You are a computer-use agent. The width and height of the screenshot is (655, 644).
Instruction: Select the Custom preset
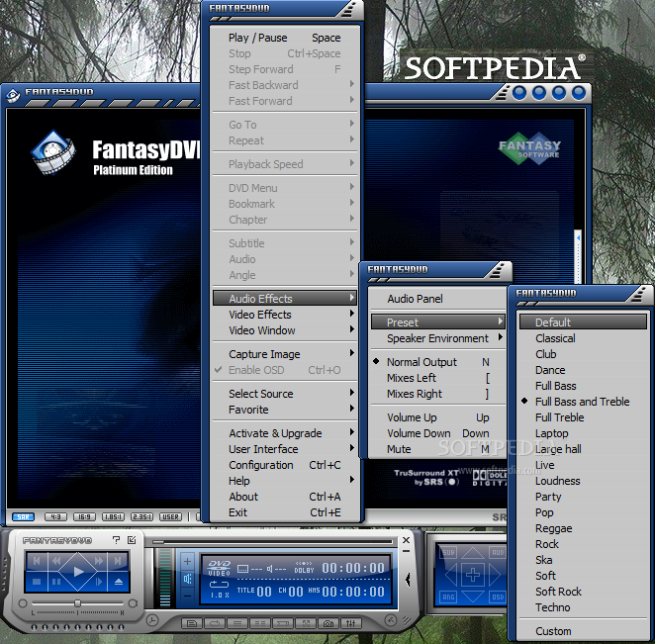click(x=583, y=631)
